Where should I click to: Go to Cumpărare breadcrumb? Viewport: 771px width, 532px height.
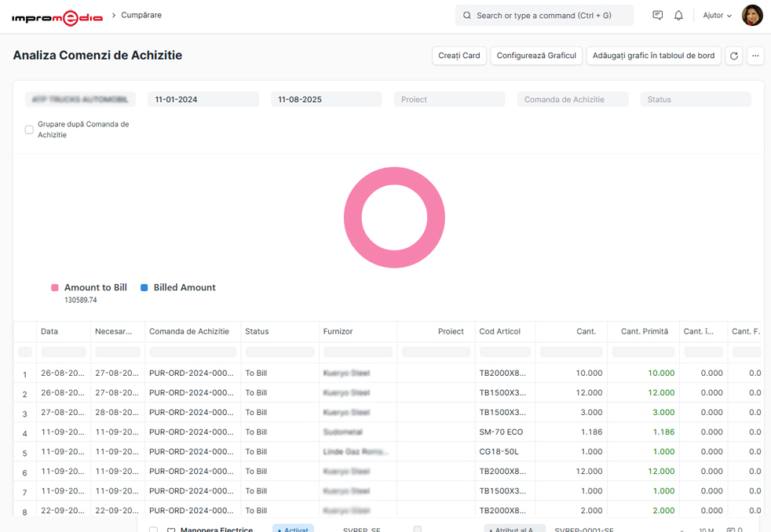141,16
